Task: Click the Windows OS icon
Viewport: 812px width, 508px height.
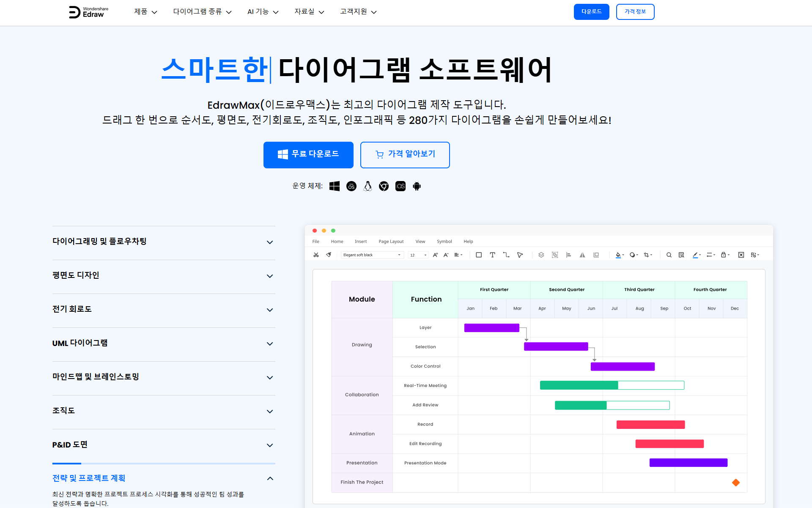Action: tap(335, 186)
